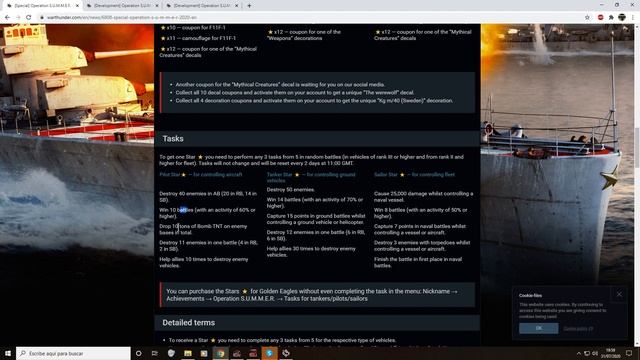Click 'Drop 10 tons of Bomb TNT' task
Screen dimensions: 640x360
pos(203,229)
